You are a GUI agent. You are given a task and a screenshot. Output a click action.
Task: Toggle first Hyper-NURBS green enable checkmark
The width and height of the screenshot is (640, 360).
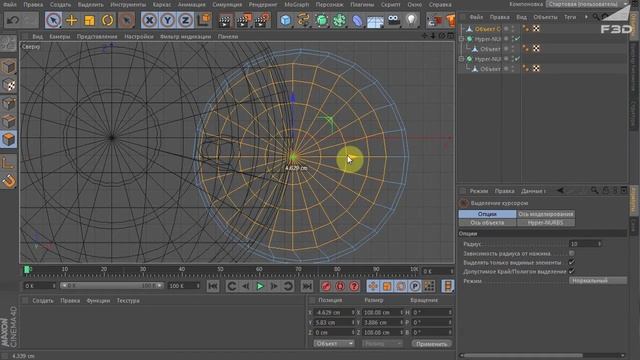coord(517,39)
